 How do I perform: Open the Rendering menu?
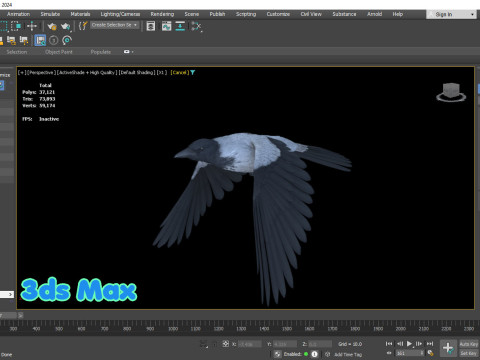point(162,14)
